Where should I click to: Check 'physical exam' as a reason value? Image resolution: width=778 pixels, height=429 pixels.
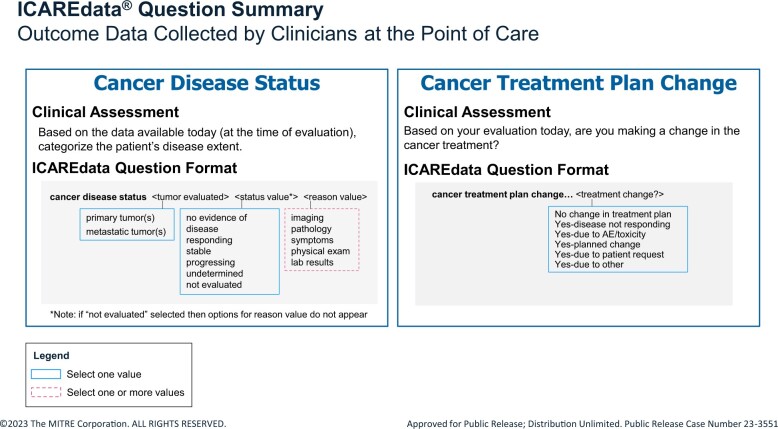(320, 251)
